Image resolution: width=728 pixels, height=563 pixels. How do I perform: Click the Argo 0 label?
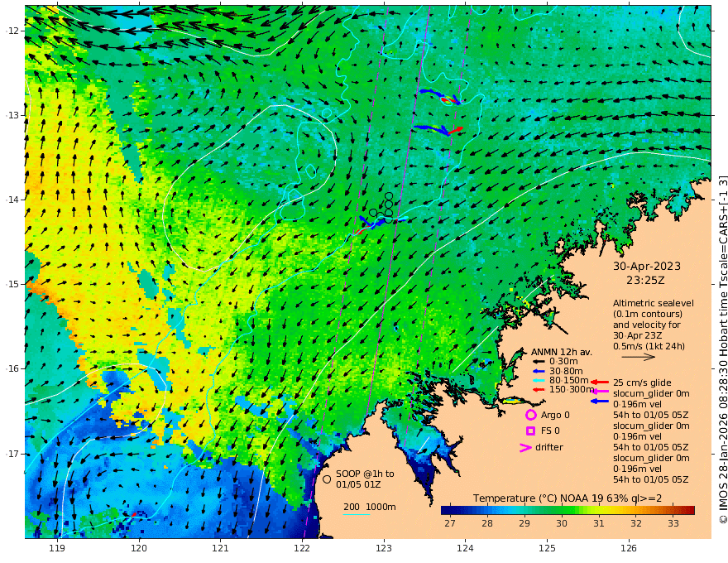click(555, 416)
